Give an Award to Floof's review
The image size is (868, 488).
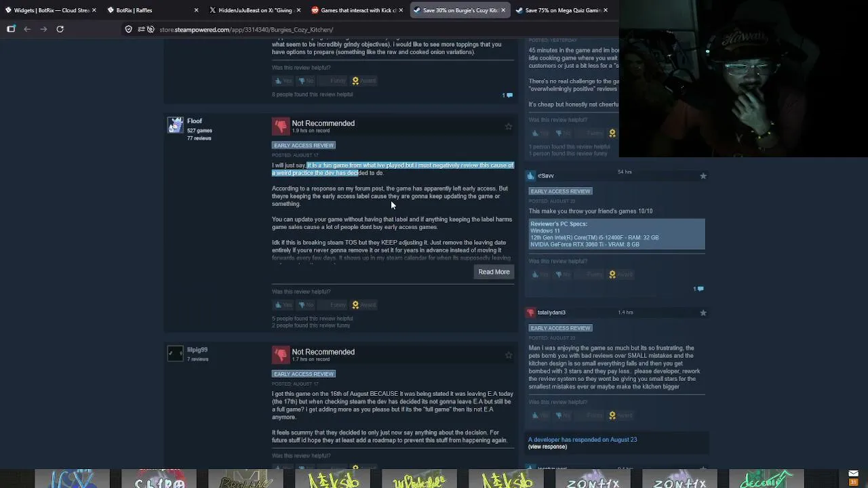[363, 305]
